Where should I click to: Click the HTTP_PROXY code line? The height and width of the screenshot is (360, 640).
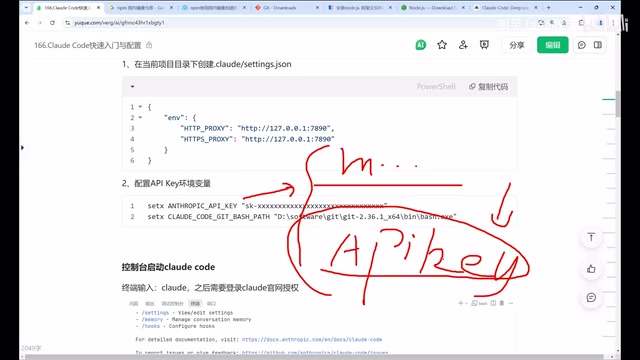point(257,128)
